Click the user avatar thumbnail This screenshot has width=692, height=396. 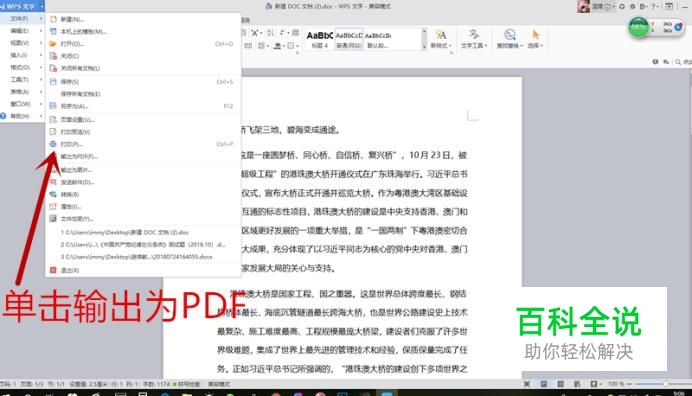pos(583,7)
